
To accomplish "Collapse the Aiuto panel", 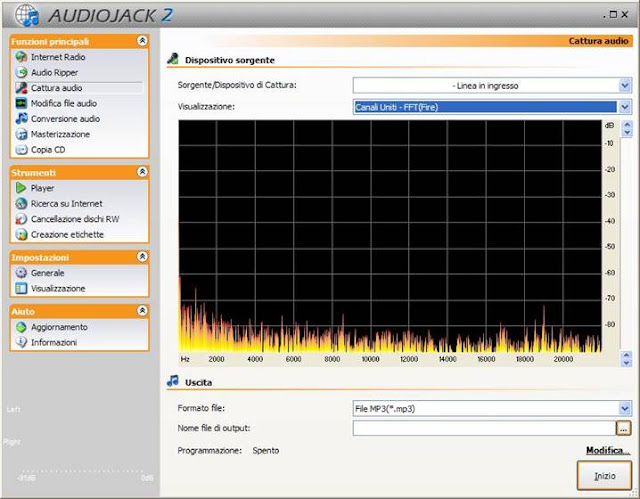I will click(x=142, y=310).
